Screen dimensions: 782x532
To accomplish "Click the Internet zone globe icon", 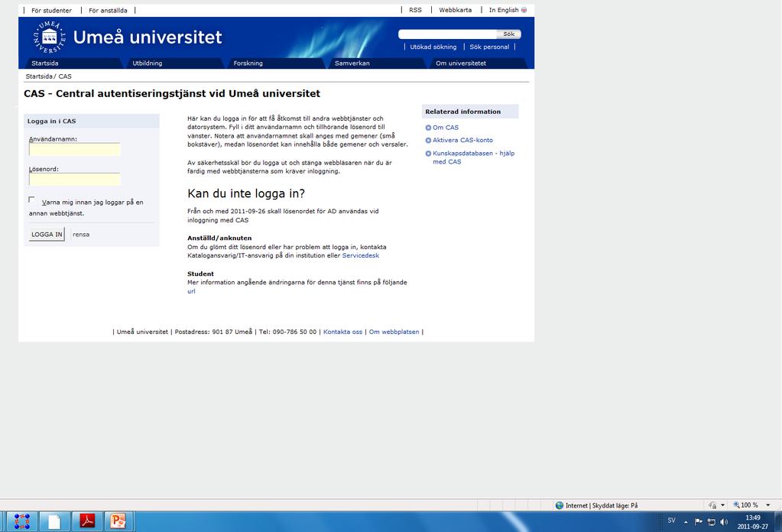I will [x=559, y=505].
